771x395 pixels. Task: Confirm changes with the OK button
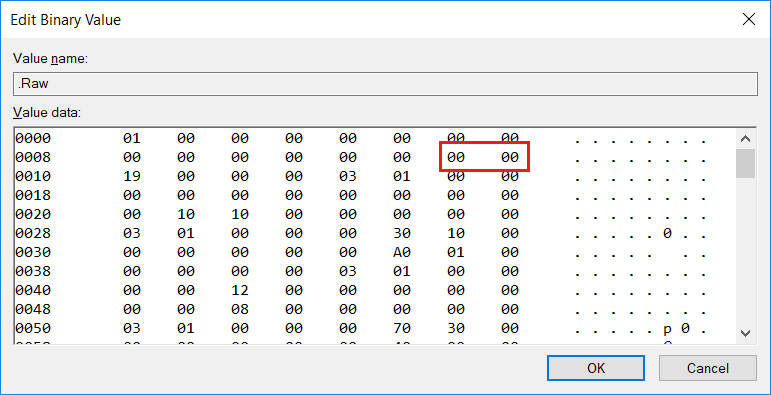(595, 368)
